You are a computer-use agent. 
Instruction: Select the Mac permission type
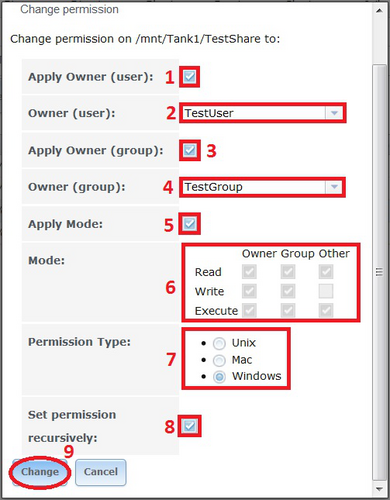point(219,360)
